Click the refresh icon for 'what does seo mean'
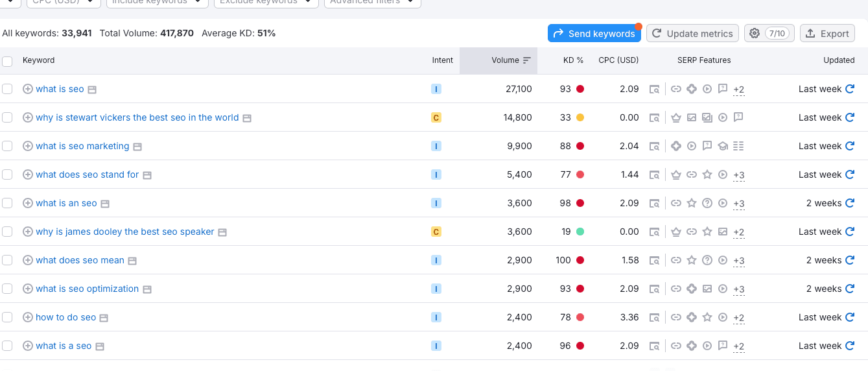The width and height of the screenshot is (868, 371). (x=850, y=260)
